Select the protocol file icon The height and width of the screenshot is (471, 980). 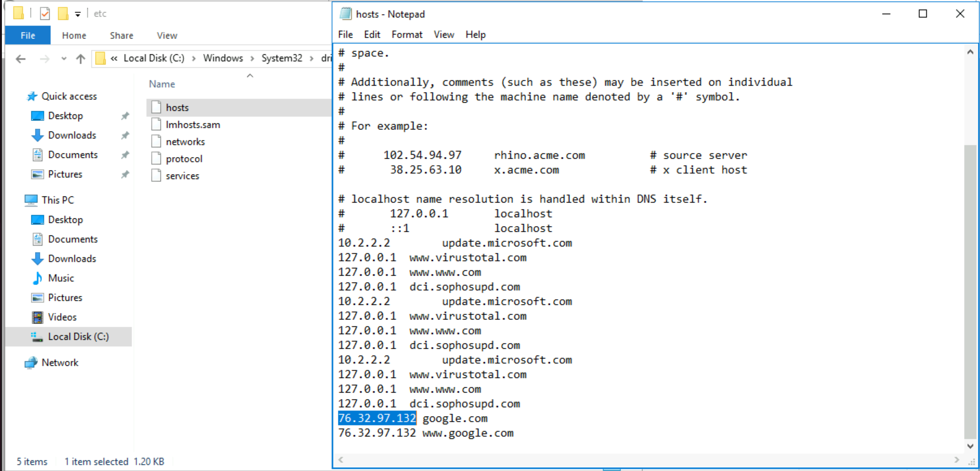[156, 159]
